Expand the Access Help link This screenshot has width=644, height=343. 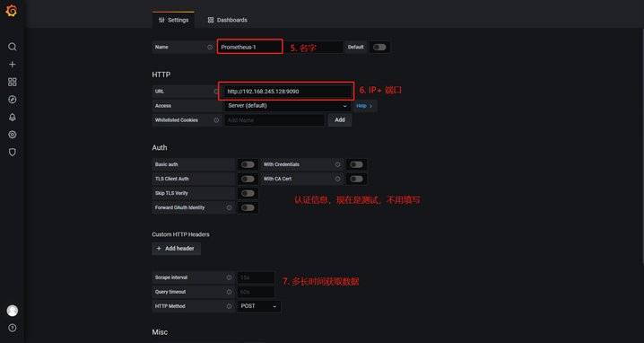pyautogui.click(x=365, y=106)
